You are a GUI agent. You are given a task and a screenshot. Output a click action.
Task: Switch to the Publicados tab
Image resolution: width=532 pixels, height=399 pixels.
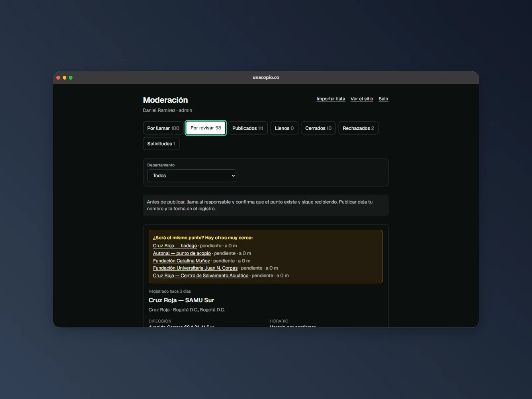pyautogui.click(x=248, y=128)
